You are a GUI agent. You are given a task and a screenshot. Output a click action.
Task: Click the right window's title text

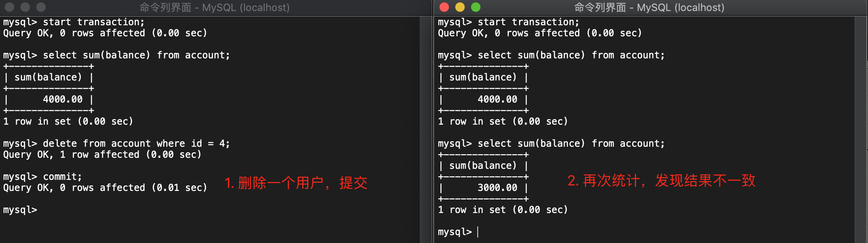click(649, 7)
